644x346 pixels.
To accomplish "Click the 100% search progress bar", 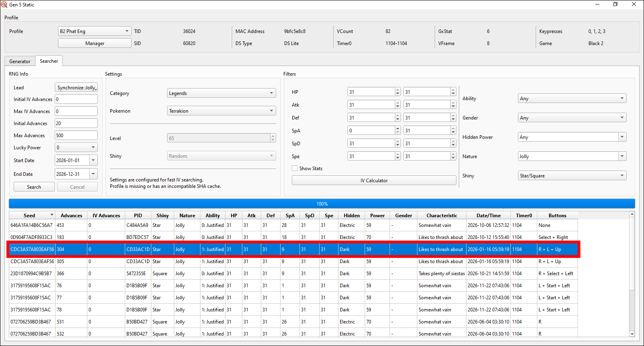I will coord(322,204).
